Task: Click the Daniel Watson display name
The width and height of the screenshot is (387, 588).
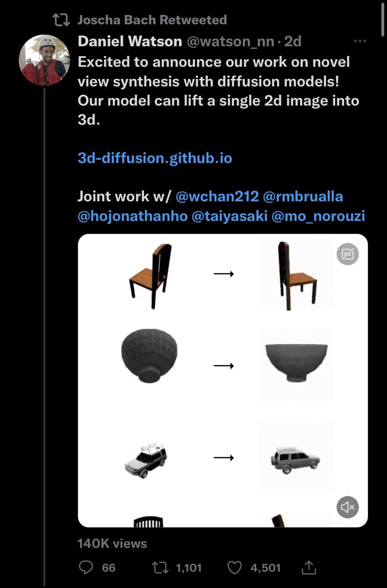Action: 129,41
